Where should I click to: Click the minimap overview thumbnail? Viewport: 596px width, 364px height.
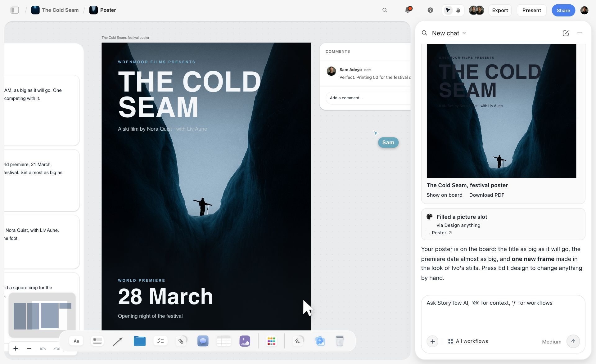point(42,315)
